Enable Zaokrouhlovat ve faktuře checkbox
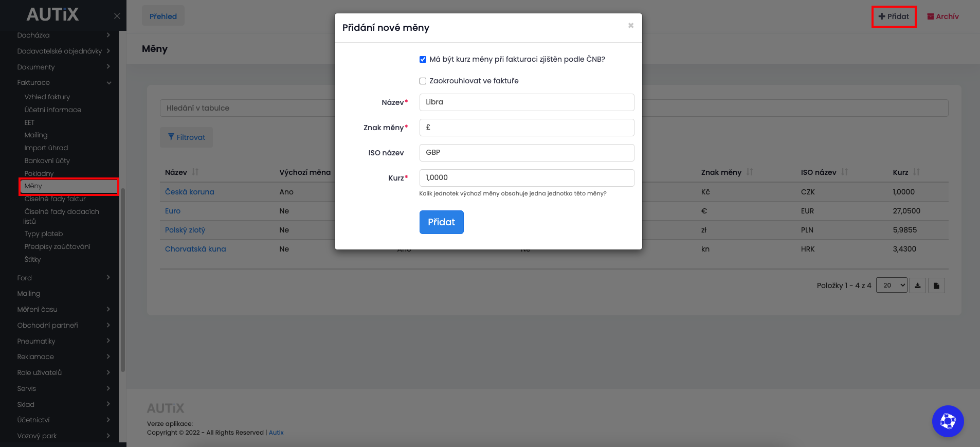 [423, 81]
